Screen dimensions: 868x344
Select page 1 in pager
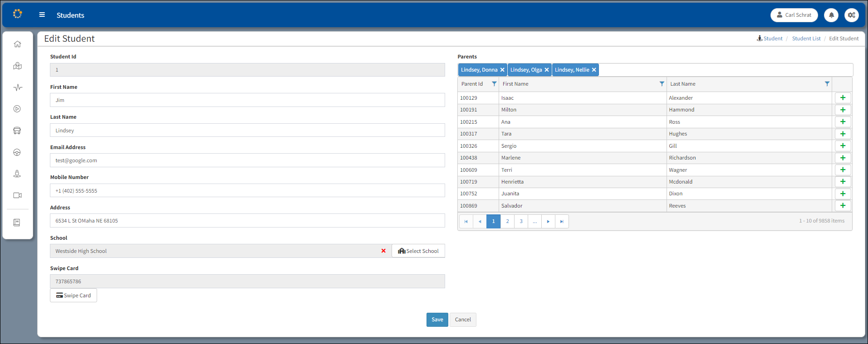[493, 222]
